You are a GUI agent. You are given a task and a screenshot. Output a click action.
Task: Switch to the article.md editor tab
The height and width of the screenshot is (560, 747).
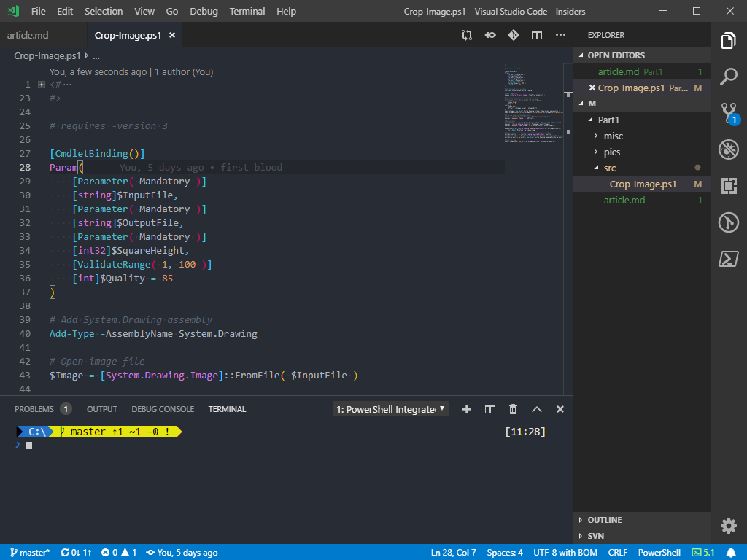[x=28, y=35]
